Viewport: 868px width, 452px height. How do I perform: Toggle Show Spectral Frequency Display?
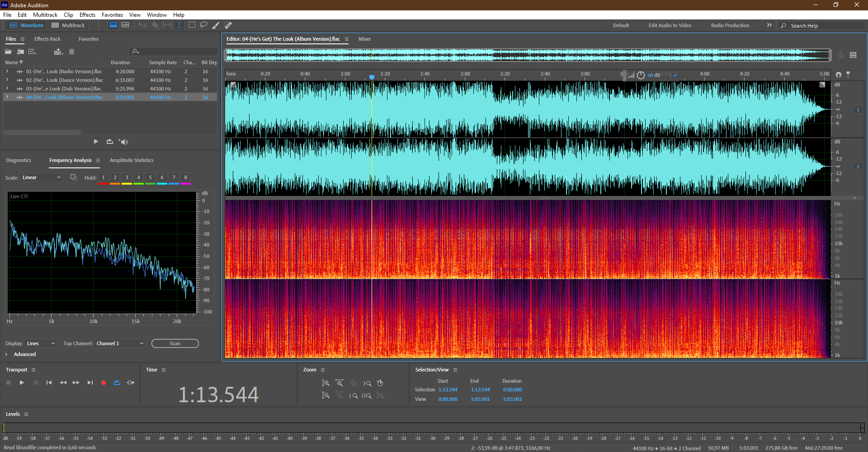[x=113, y=25]
